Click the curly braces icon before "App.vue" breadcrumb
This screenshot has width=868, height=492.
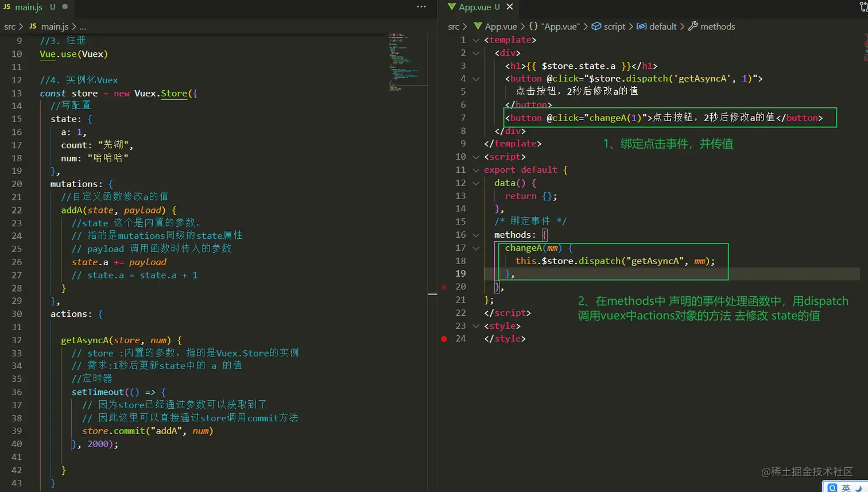[x=533, y=26]
